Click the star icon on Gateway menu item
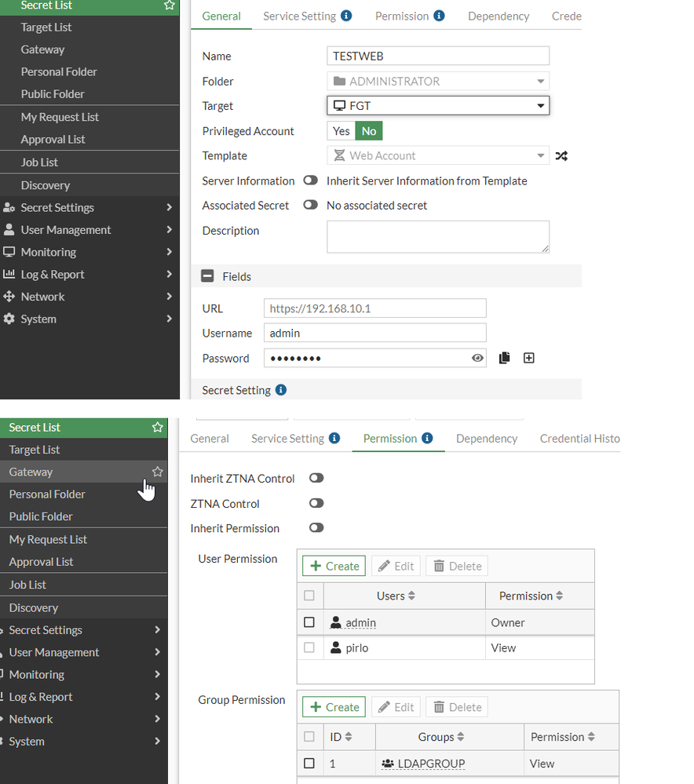Viewport: 694px width, 784px height. click(158, 472)
